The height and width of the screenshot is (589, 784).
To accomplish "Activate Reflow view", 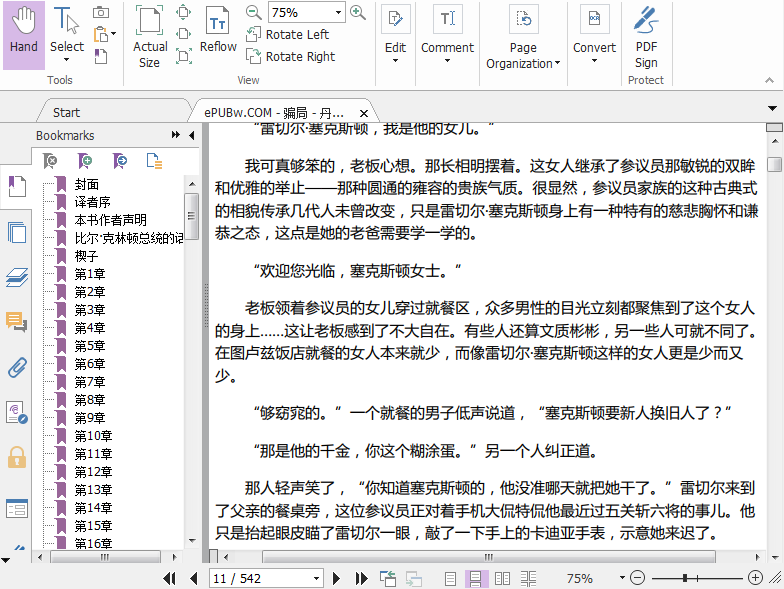I will point(218,30).
